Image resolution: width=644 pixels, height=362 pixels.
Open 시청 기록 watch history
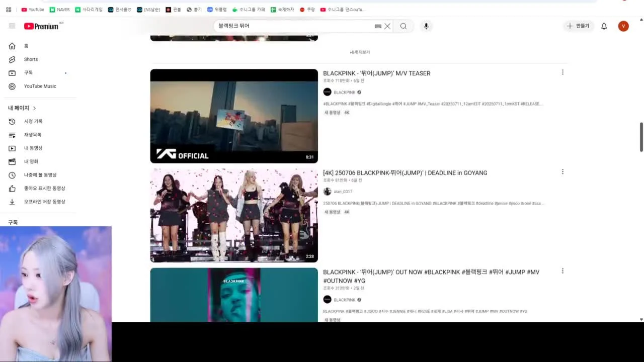33,121
